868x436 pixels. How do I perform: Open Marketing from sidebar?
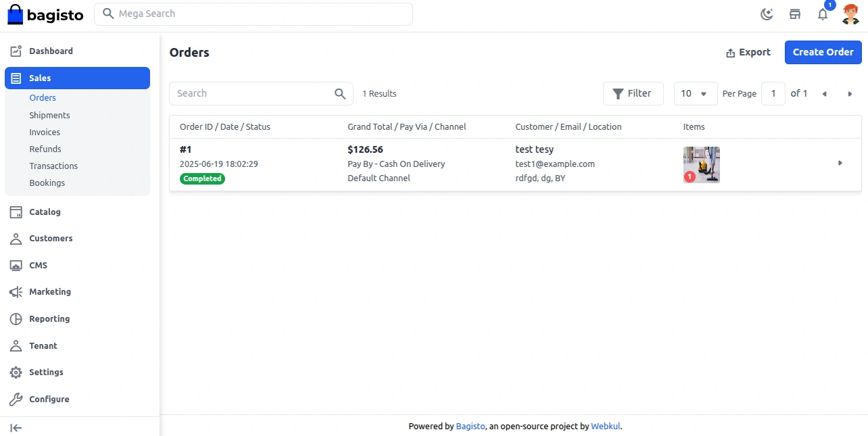tap(49, 292)
